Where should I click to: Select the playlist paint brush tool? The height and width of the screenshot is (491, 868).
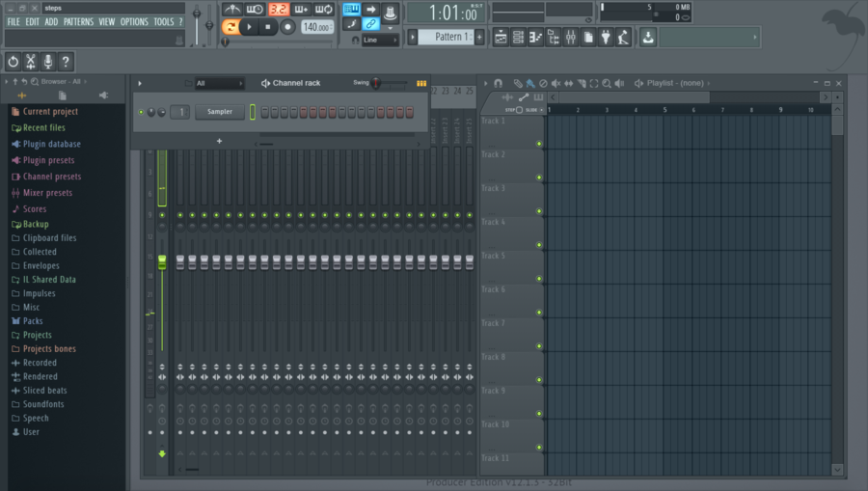530,83
